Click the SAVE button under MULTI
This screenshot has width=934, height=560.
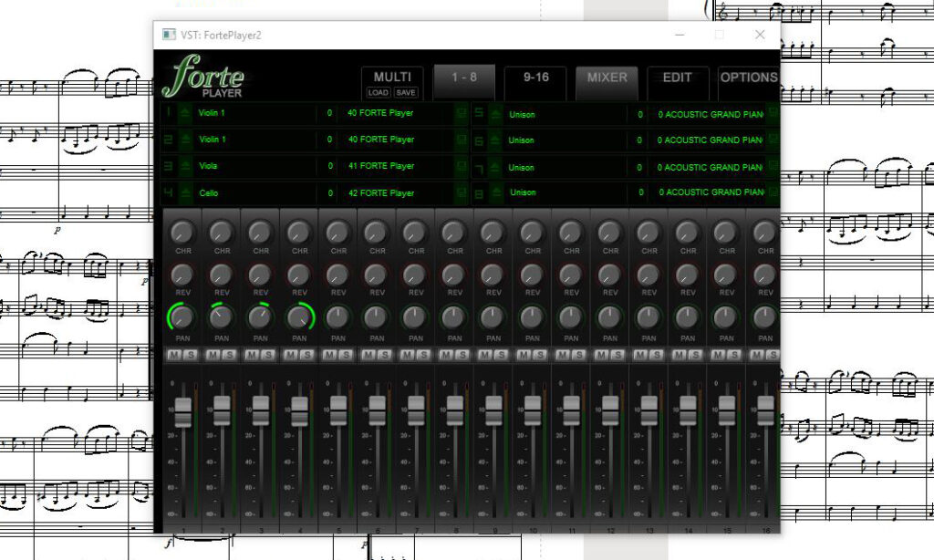pos(406,92)
